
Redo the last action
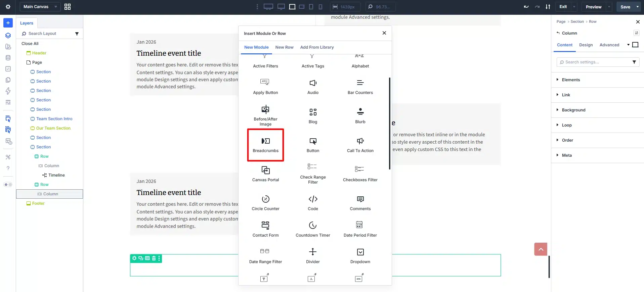coord(537,7)
